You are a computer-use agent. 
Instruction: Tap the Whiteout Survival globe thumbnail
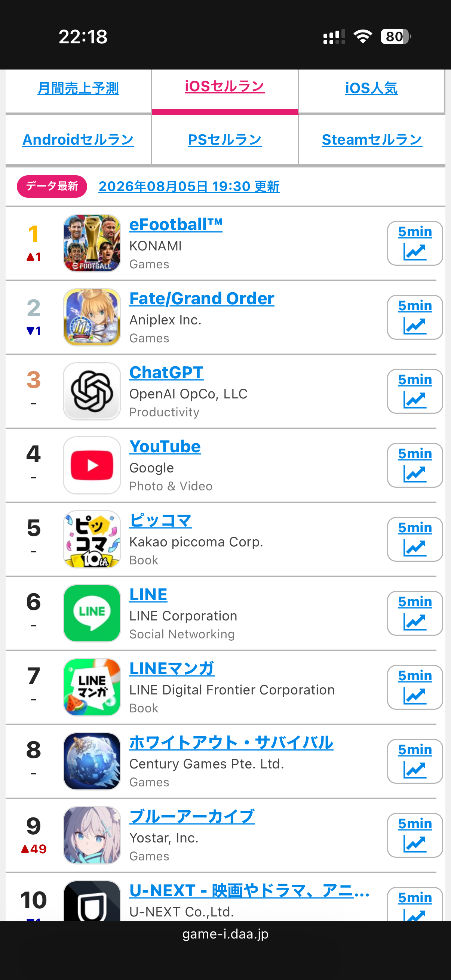[92, 761]
